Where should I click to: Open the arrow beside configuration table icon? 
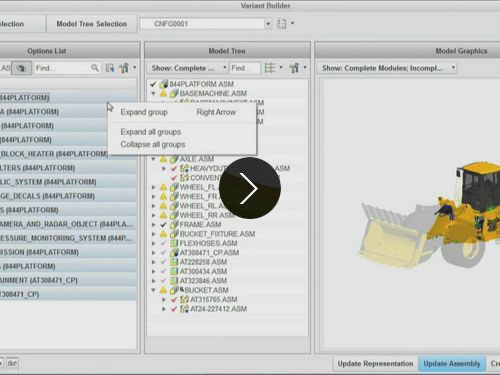[292, 23]
